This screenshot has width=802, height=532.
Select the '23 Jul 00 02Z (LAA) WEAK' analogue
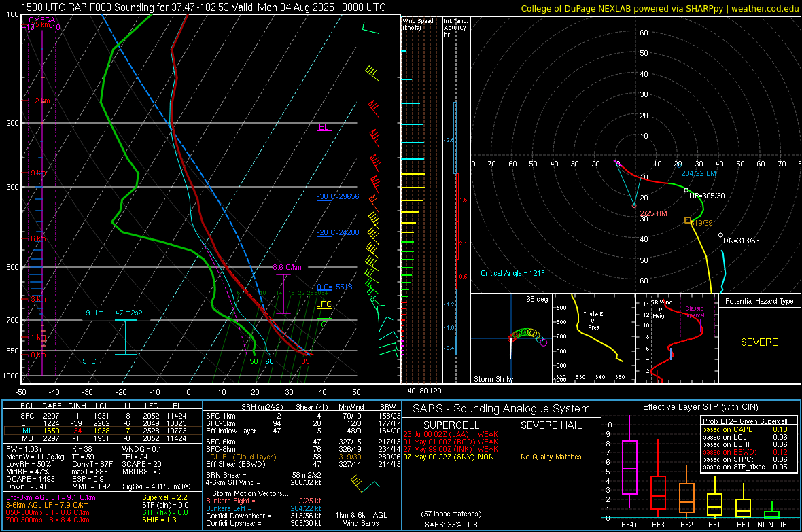pyautogui.click(x=451, y=434)
